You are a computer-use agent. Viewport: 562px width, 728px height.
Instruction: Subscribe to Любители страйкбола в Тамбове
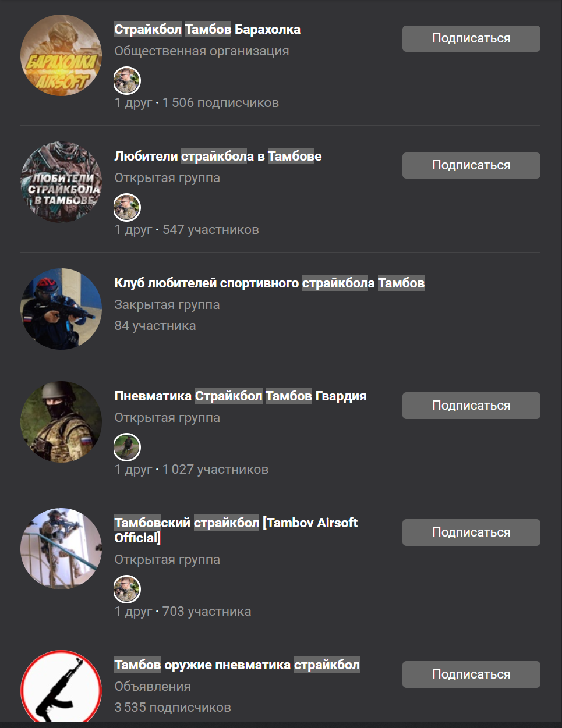click(x=471, y=165)
